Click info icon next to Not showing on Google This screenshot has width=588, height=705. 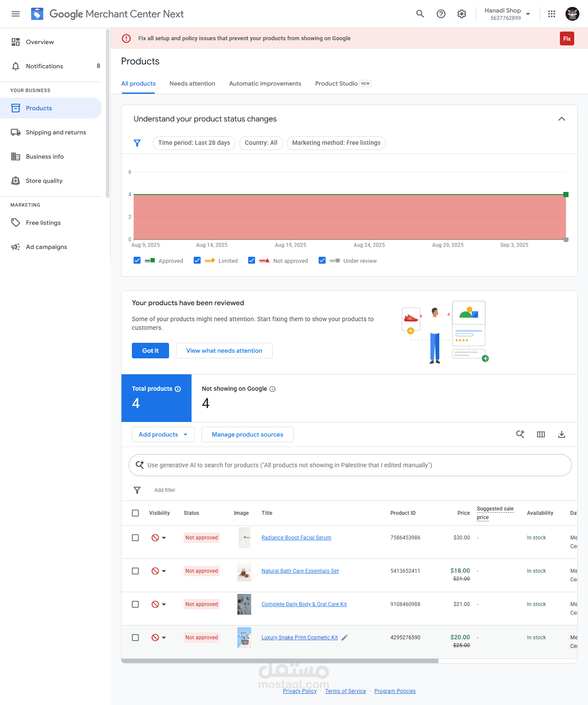click(x=272, y=389)
